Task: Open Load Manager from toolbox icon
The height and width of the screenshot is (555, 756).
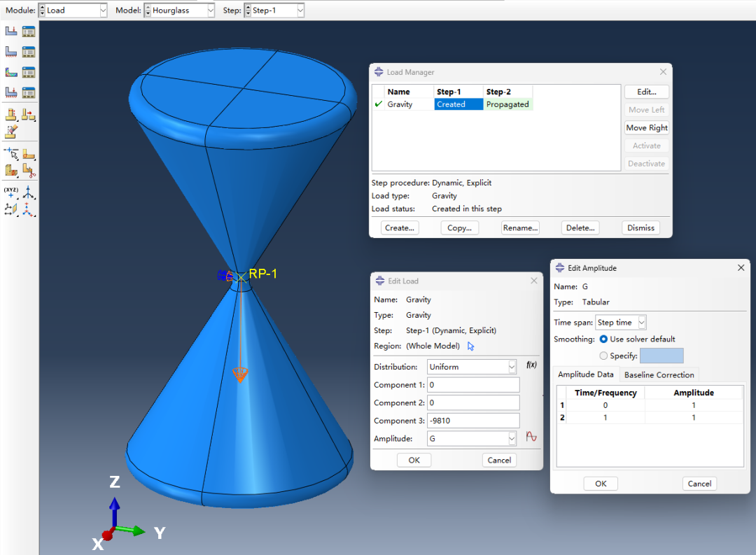Action: [x=29, y=31]
